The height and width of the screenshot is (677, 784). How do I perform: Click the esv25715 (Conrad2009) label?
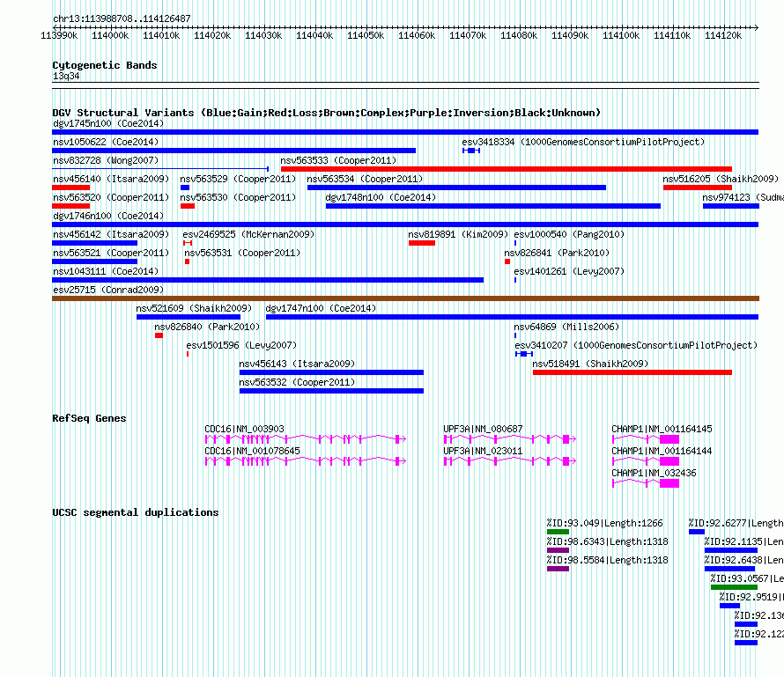click(x=108, y=290)
